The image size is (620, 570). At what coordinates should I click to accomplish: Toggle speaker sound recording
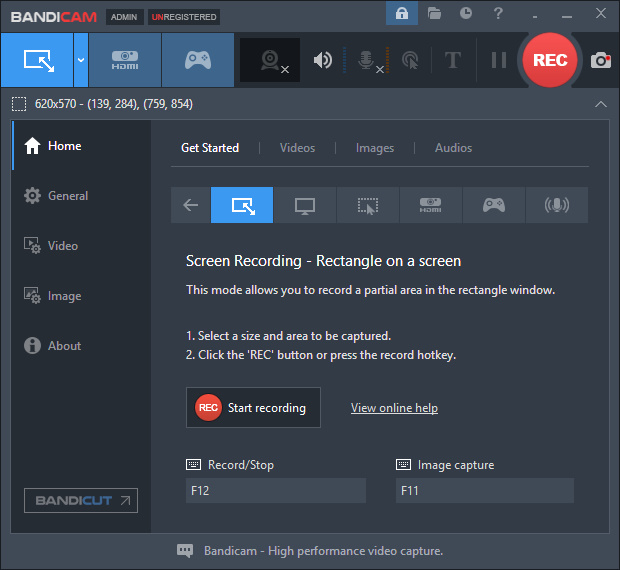(x=323, y=60)
